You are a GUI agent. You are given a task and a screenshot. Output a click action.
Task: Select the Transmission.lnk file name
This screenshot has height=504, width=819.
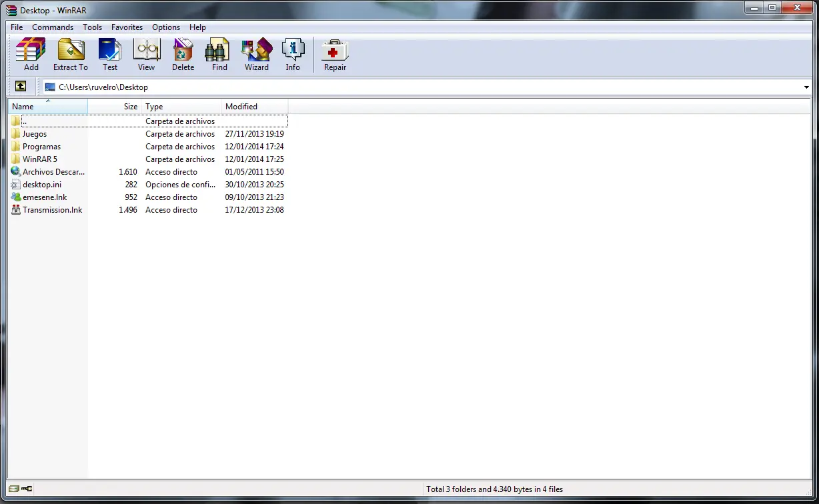tap(53, 210)
